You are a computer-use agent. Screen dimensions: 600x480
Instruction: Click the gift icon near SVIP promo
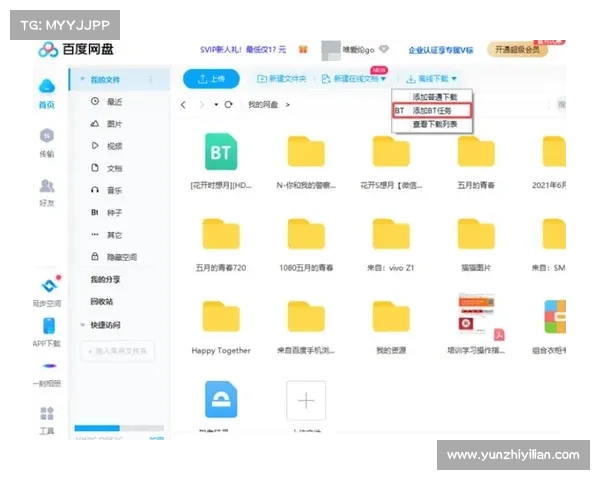[303, 49]
